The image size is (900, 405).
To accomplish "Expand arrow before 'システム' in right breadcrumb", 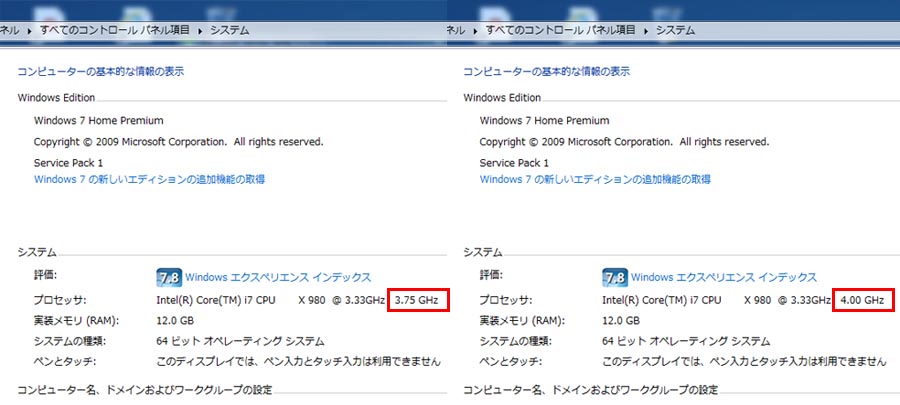I will click(646, 31).
